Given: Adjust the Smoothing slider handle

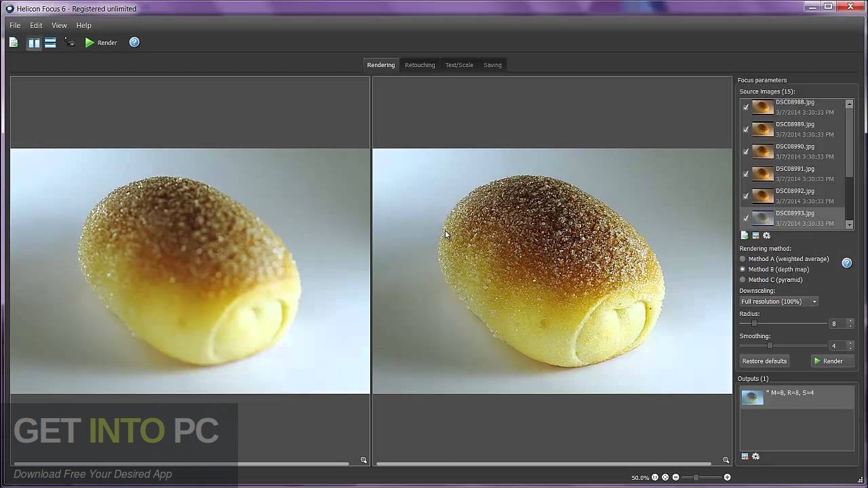Looking at the screenshot, I should click(770, 345).
